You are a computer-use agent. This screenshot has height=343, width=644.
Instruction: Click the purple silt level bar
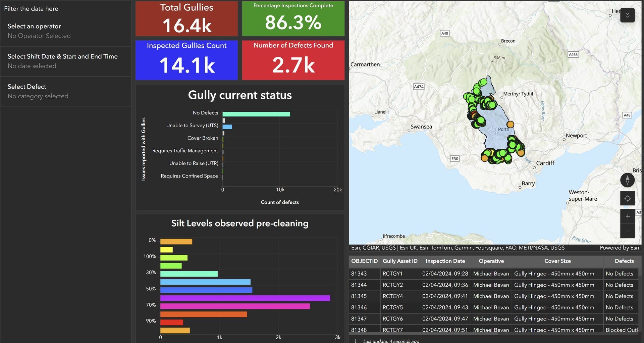(x=245, y=298)
